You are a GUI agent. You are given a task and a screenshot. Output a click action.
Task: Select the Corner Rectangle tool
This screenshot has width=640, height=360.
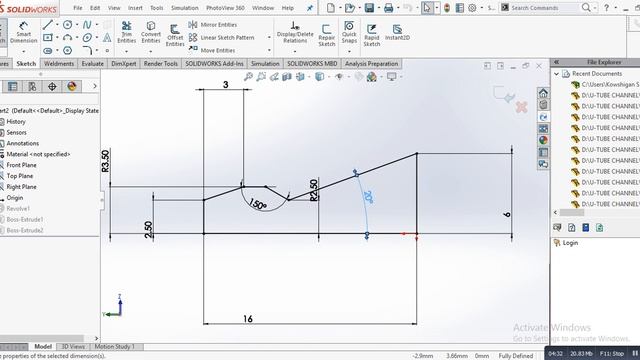point(48,38)
